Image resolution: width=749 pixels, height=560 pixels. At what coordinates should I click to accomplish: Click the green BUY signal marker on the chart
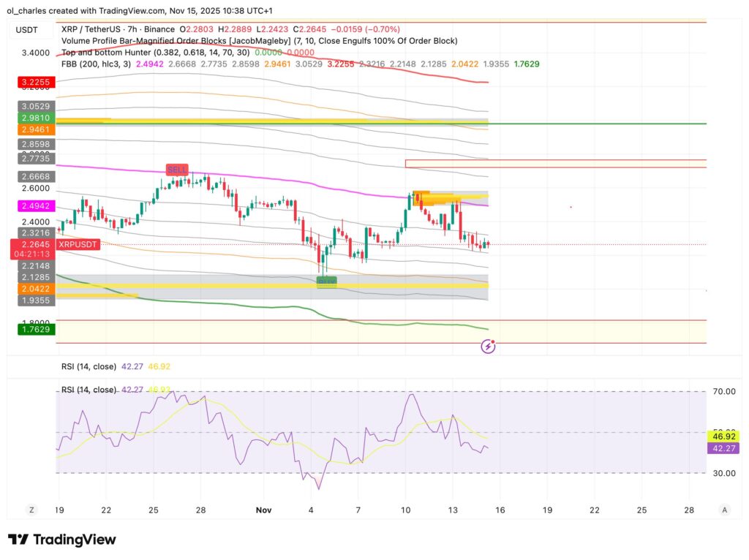coord(327,281)
